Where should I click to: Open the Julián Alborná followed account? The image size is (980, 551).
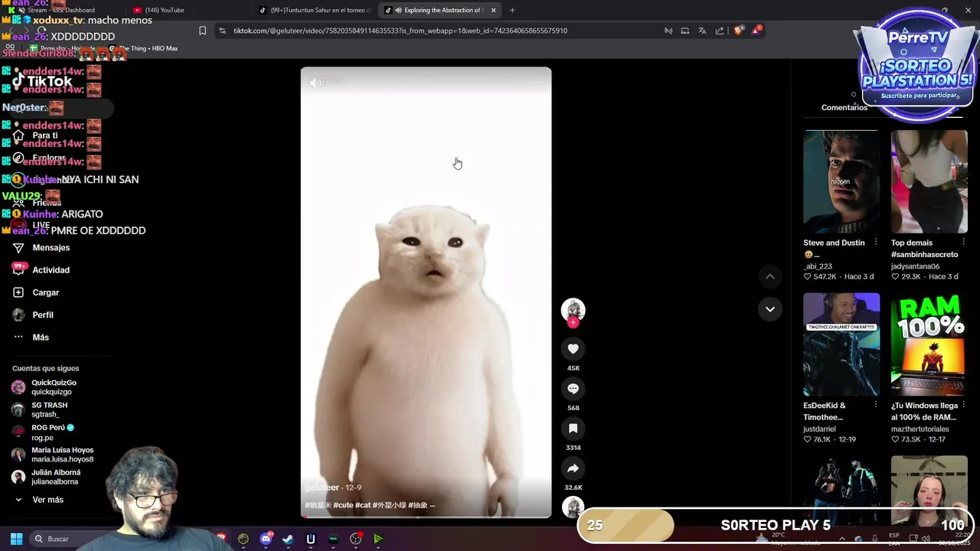click(x=55, y=477)
